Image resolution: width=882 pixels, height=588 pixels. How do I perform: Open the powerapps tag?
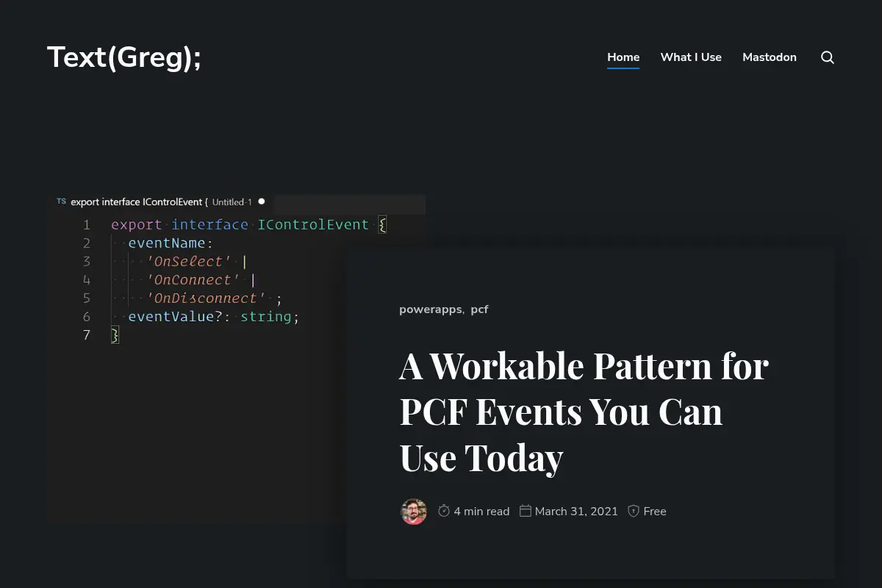pos(430,309)
